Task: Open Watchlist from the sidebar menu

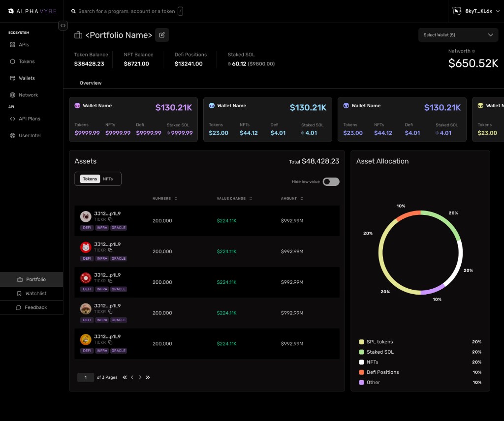Action: 31,293
